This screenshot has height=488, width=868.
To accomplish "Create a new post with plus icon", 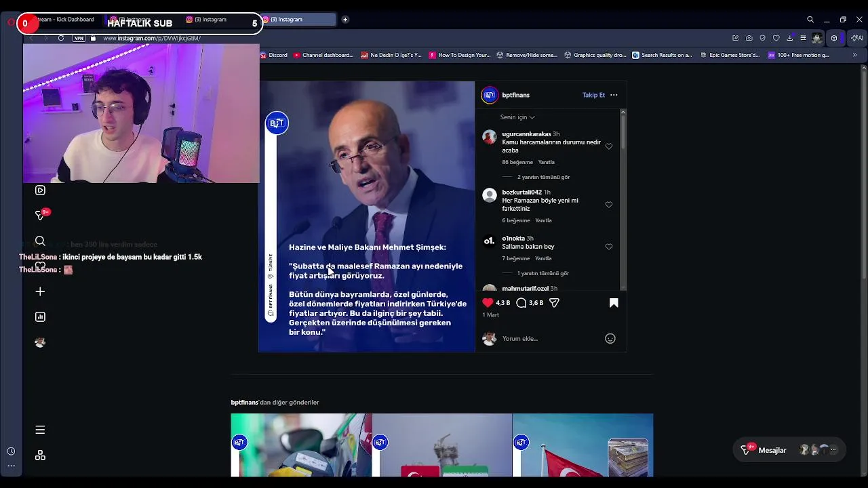I will [40, 291].
